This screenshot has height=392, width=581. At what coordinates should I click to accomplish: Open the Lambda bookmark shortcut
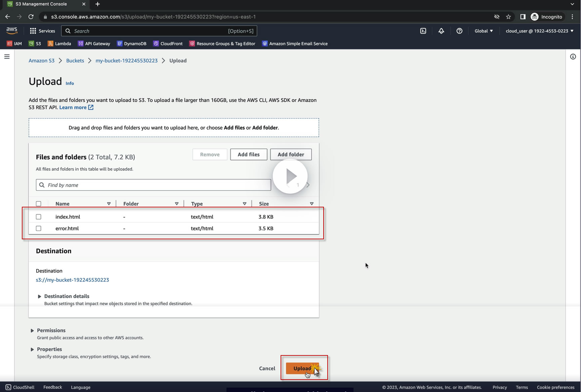coord(59,44)
